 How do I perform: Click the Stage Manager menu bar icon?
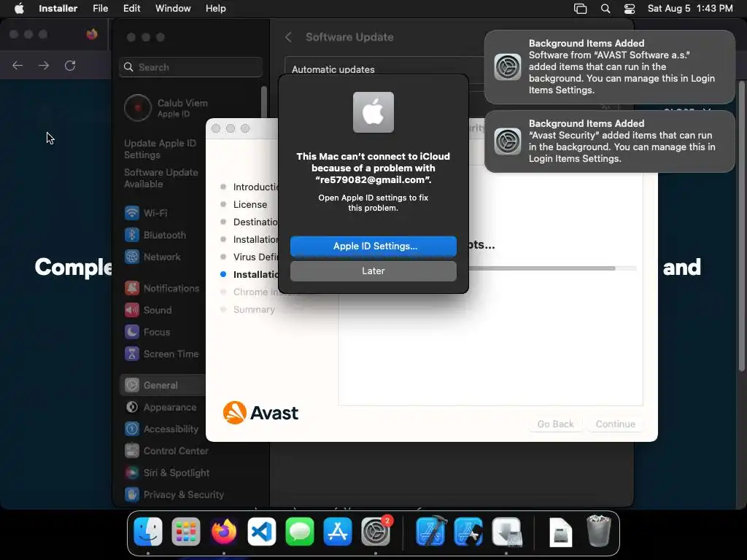pyautogui.click(x=580, y=9)
